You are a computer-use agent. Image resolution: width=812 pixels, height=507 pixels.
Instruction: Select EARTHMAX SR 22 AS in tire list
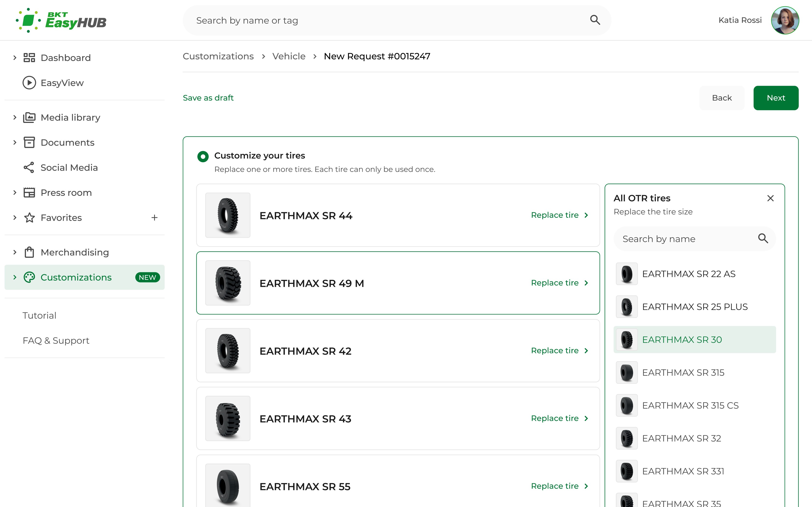pyautogui.click(x=695, y=274)
